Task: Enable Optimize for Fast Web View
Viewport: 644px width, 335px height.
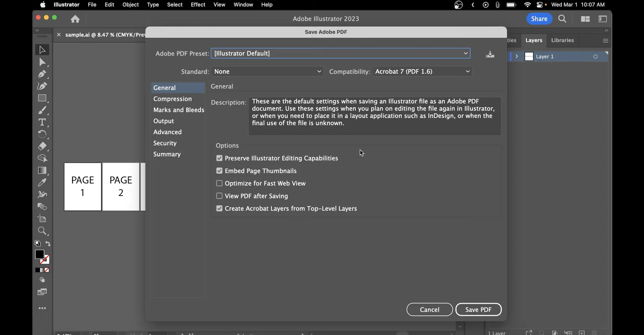Action: click(219, 183)
